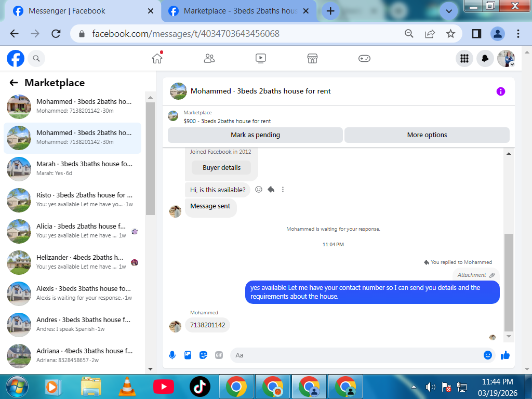532x399 pixels.
Task: Open the Friends icon in top navigation
Action: tap(209, 58)
